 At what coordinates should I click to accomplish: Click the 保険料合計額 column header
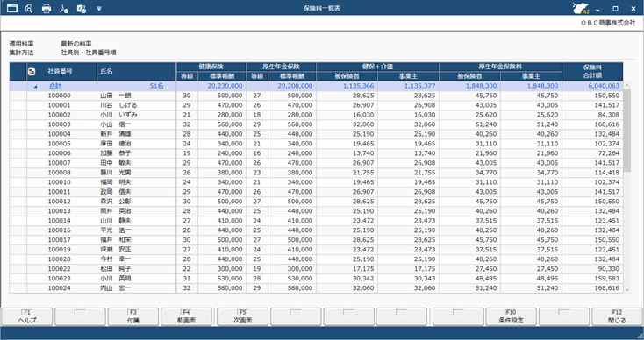tap(592, 71)
